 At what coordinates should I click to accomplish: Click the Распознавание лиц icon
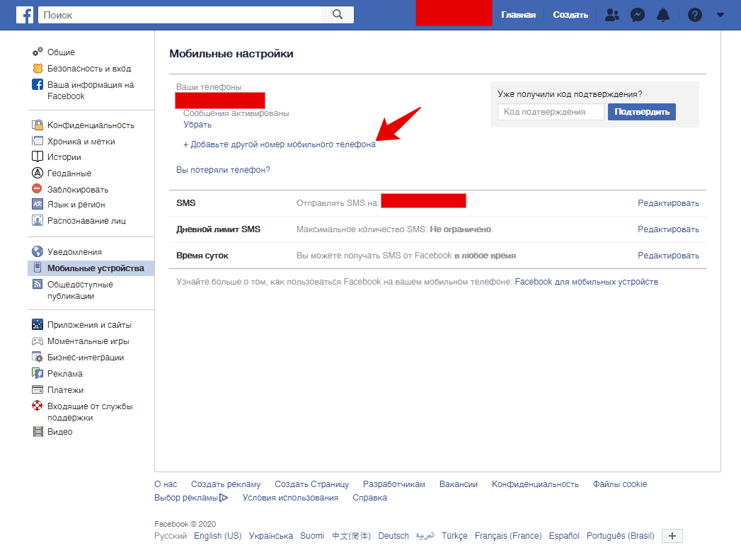coord(38,220)
